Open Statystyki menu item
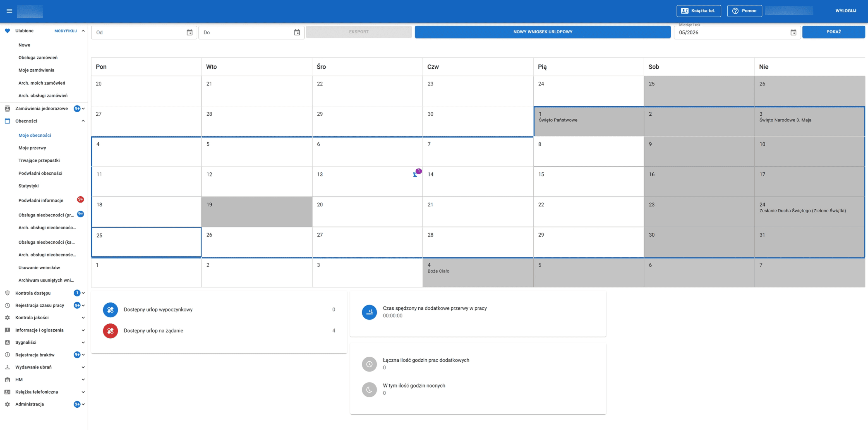 (x=29, y=186)
